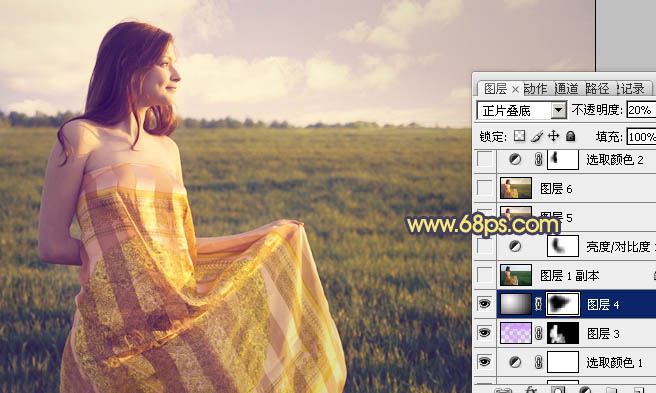Switch to the 图层 tab
The width and height of the screenshot is (656, 393).
pyautogui.click(x=496, y=89)
